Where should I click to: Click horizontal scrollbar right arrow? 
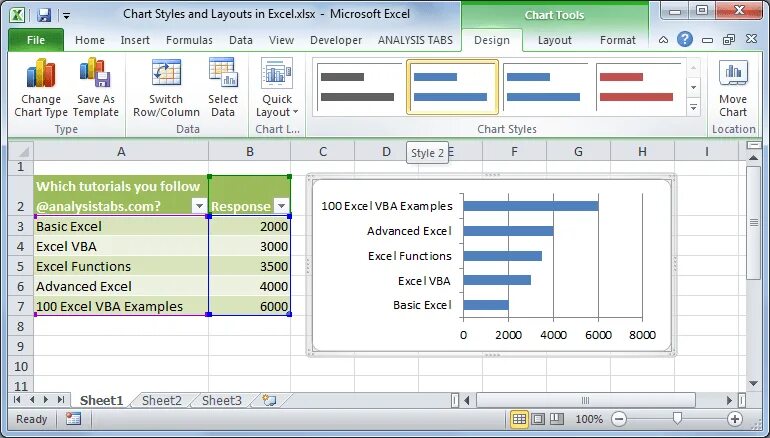729,400
